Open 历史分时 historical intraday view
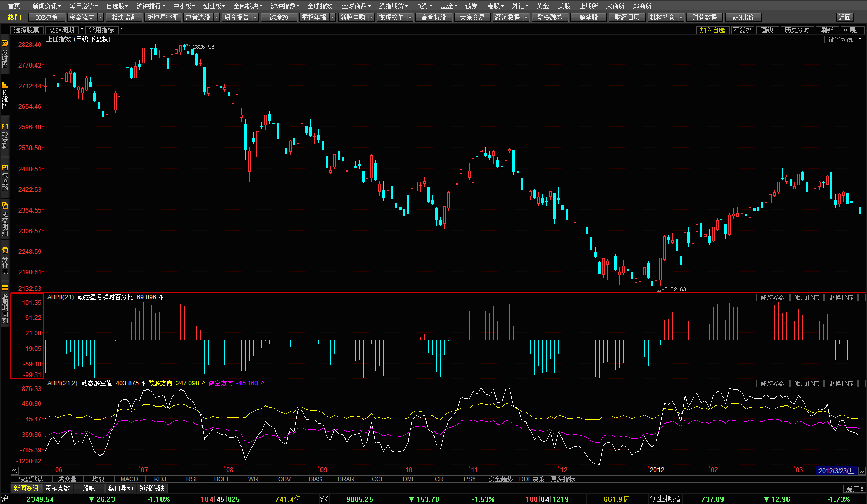 [797, 30]
